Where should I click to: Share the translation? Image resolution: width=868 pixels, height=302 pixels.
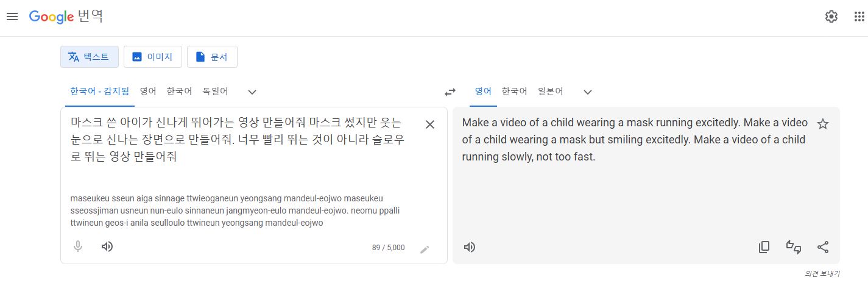pos(823,247)
